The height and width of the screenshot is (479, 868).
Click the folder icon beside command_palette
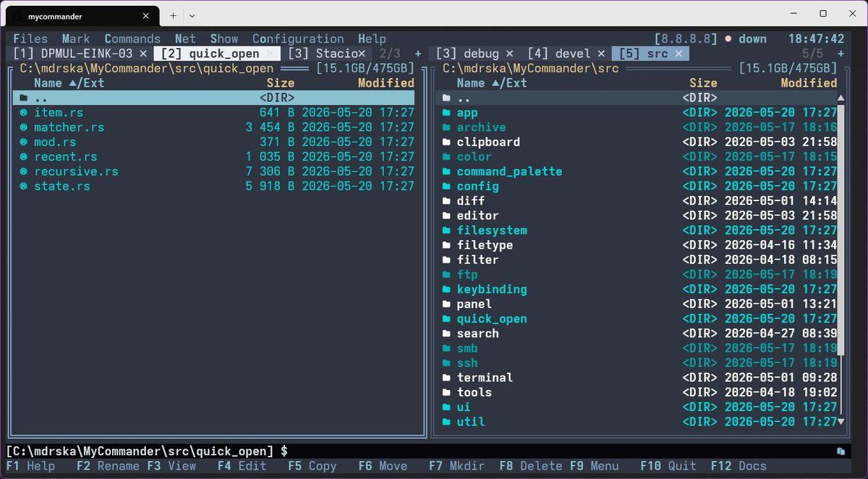pos(446,171)
